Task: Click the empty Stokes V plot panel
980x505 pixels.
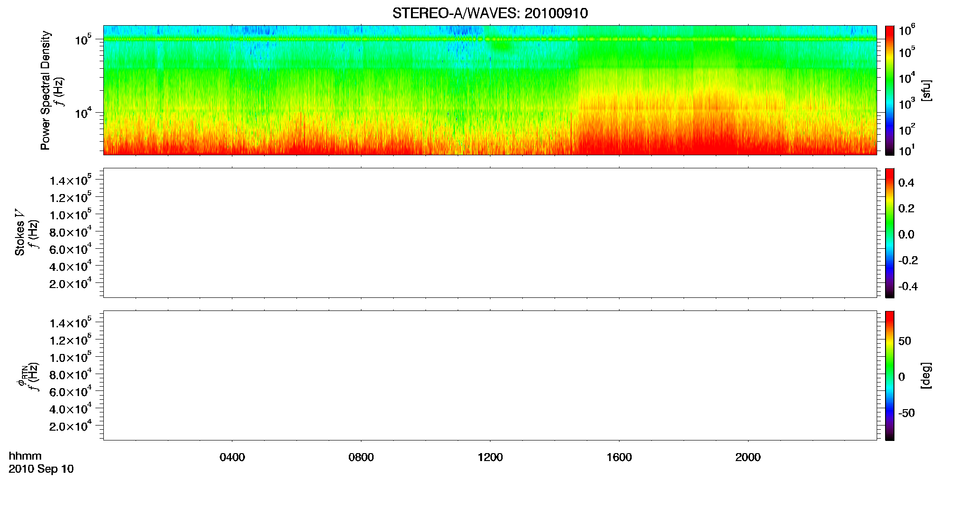Action: [490, 233]
